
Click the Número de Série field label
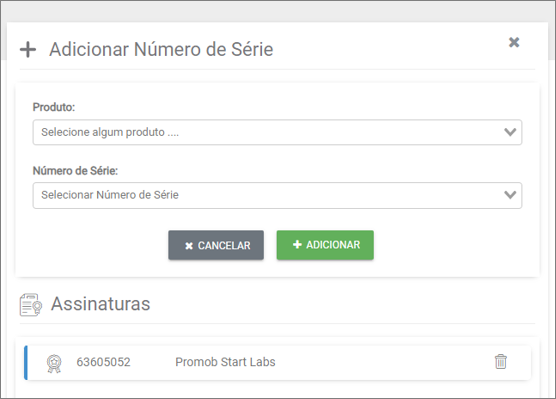pyautogui.click(x=75, y=171)
